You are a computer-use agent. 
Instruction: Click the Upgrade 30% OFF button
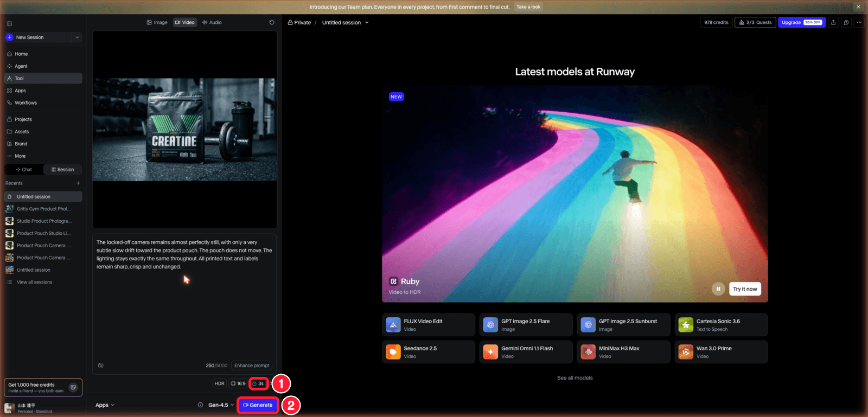802,22
